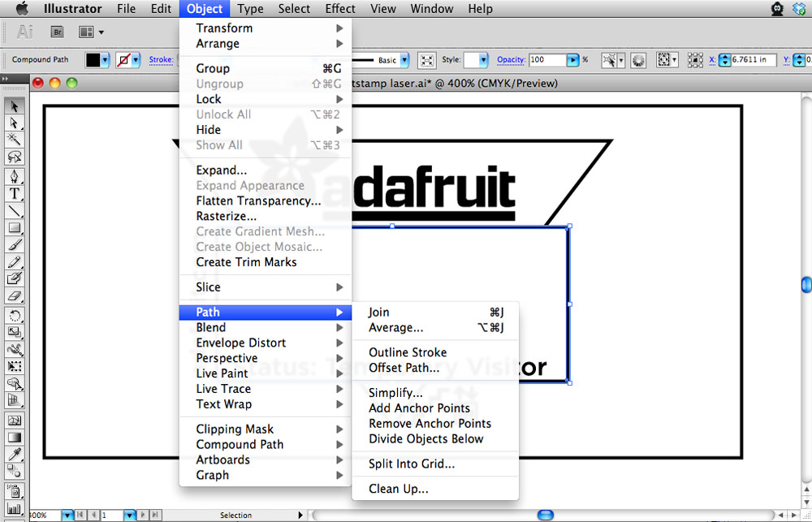Viewport: 812px width, 522px height.
Task: Click Stroke panel link
Action: pyautogui.click(x=161, y=59)
